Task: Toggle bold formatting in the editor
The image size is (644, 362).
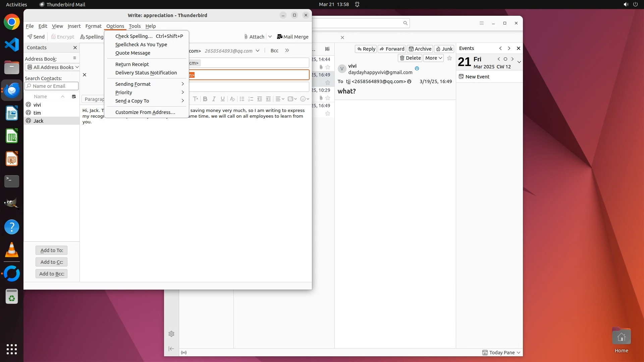Action: pyautogui.click(x=205, y=99)
